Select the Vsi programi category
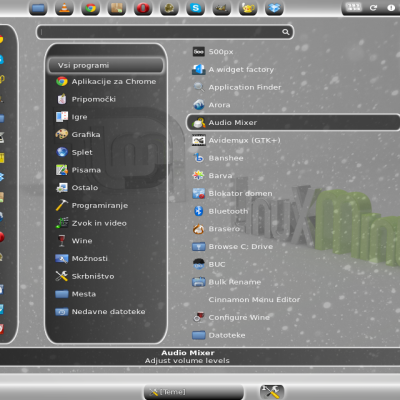Screen dimensions: 400x400 pos(106,65)
